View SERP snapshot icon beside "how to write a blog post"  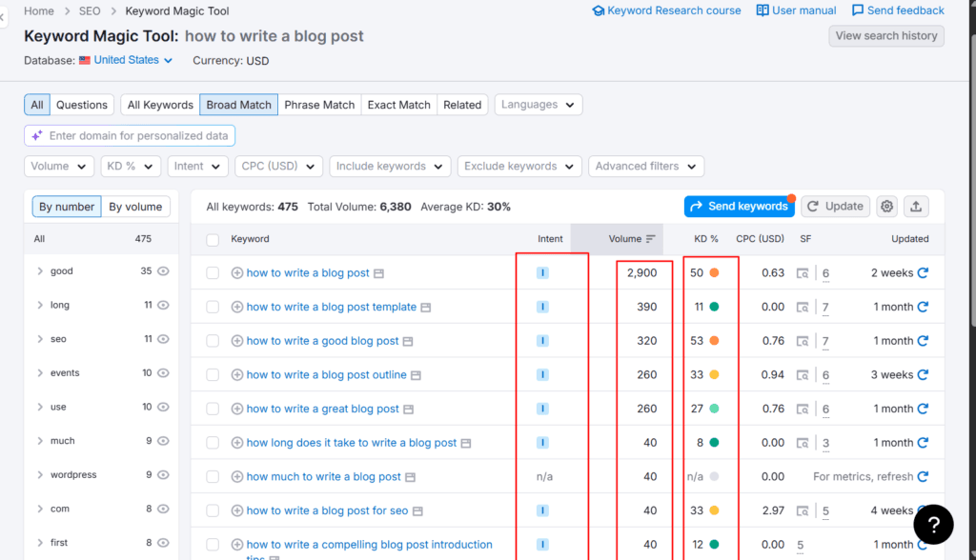380,272
